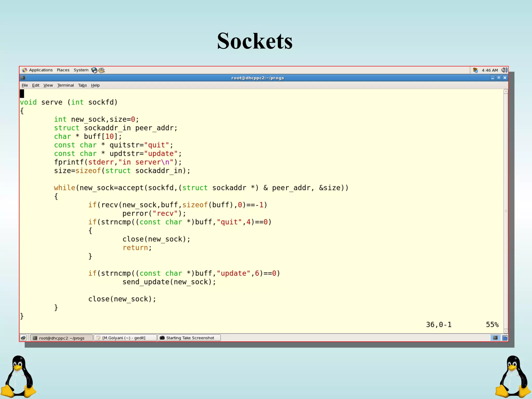Click the vim '55%' scroll indicator
The height and width of the screenshot is (399, 532).
click(492, 325)
